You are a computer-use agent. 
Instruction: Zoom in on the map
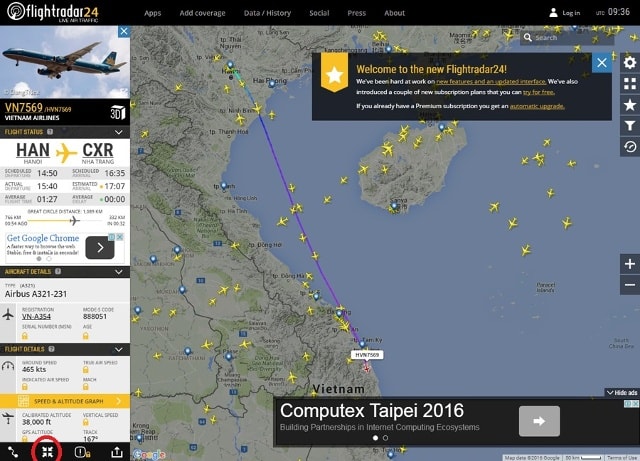[x=630, y=264]
